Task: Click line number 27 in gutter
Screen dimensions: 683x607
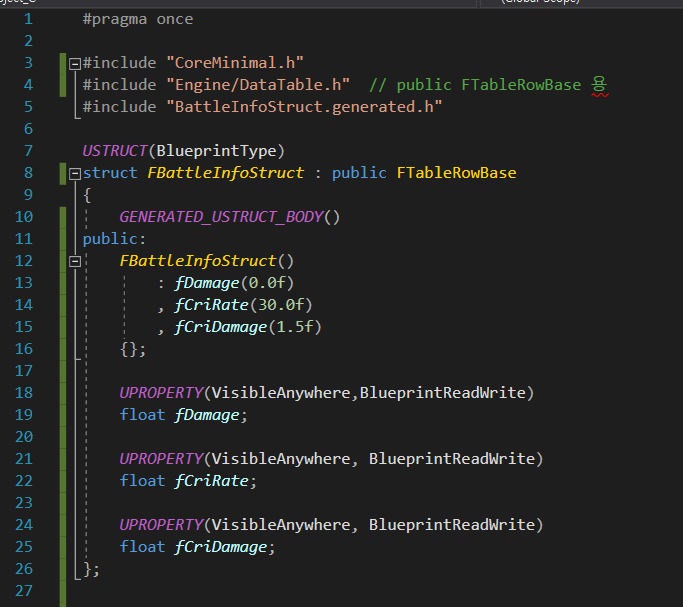Action: tap(24, 591)
